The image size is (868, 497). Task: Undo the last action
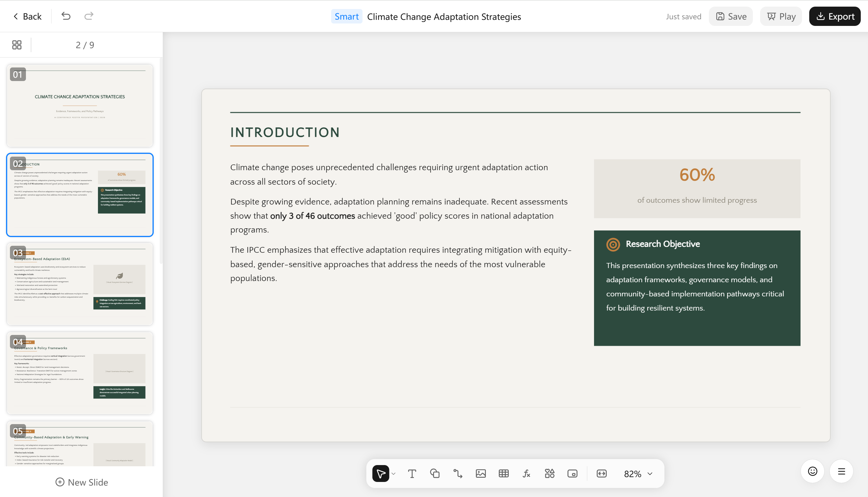(66, 16)
